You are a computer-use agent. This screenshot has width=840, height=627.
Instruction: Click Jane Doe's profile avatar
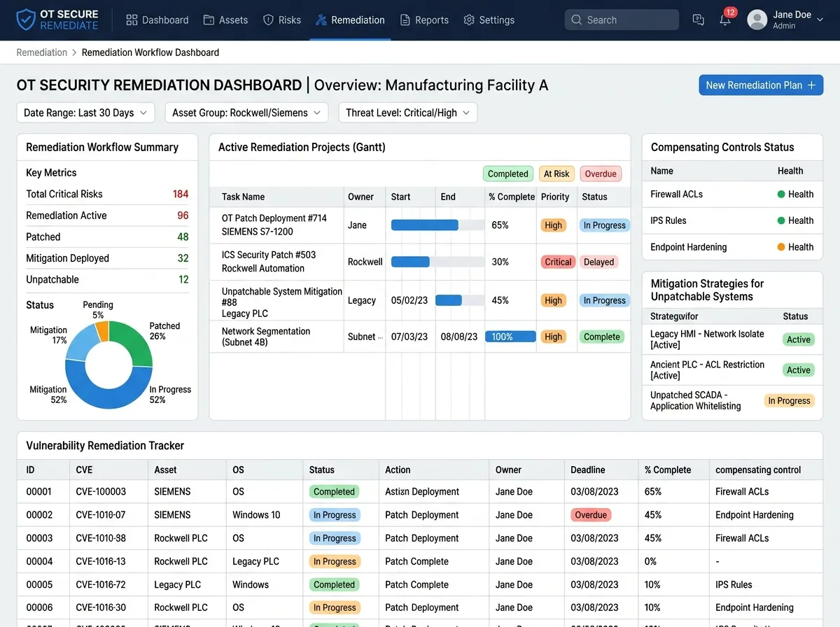(x=757, y=20)
